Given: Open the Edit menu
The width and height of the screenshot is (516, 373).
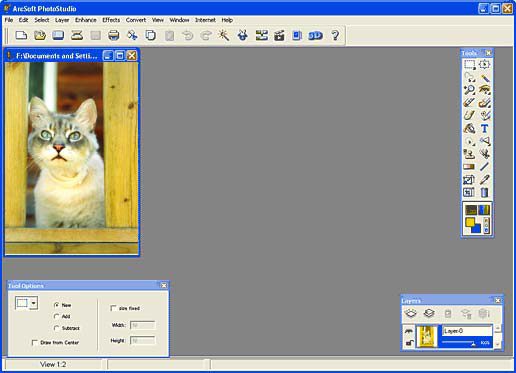Looking at the screenshot, I should (x=23, y=20).
